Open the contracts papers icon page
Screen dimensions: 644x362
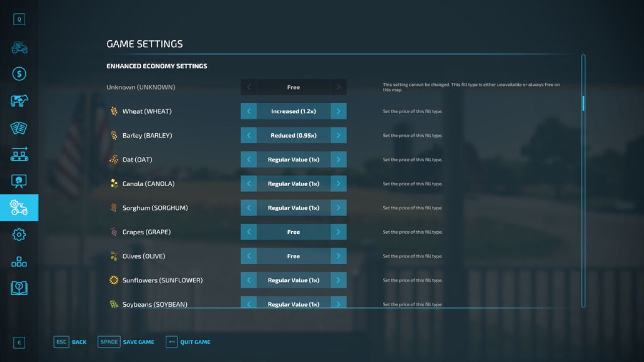19,128
